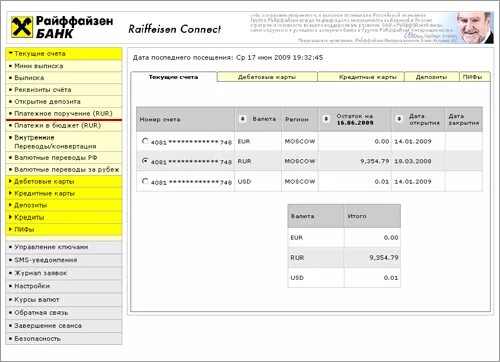This screenshot has height=362, width=500.
Task: Expand Дебетовые карты sidebar section
Action: 64,182
